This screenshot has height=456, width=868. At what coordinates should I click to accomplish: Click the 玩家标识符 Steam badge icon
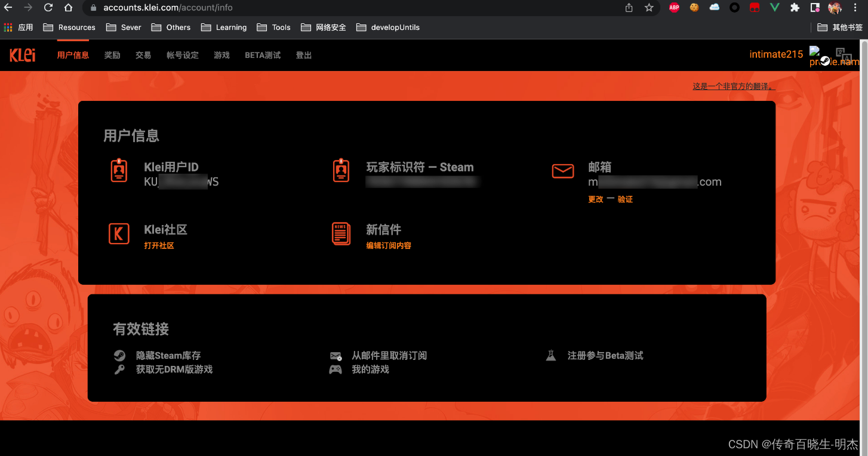[341, 170]
